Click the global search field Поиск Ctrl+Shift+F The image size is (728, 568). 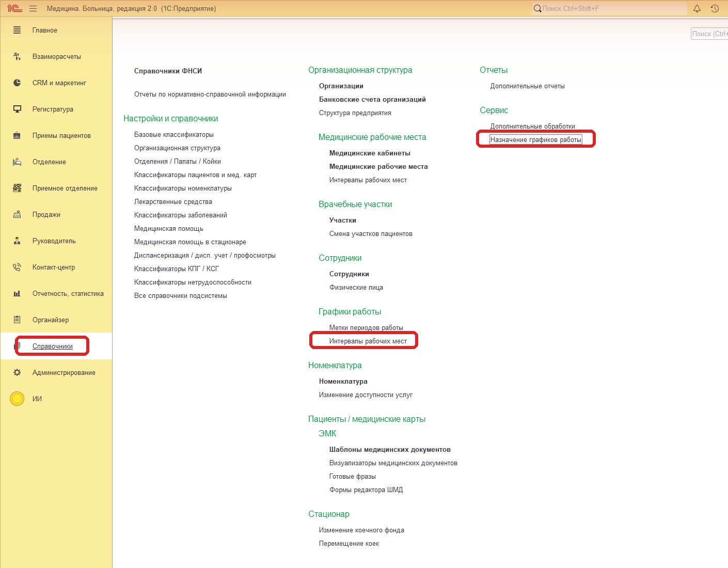(x=610, y=8)
